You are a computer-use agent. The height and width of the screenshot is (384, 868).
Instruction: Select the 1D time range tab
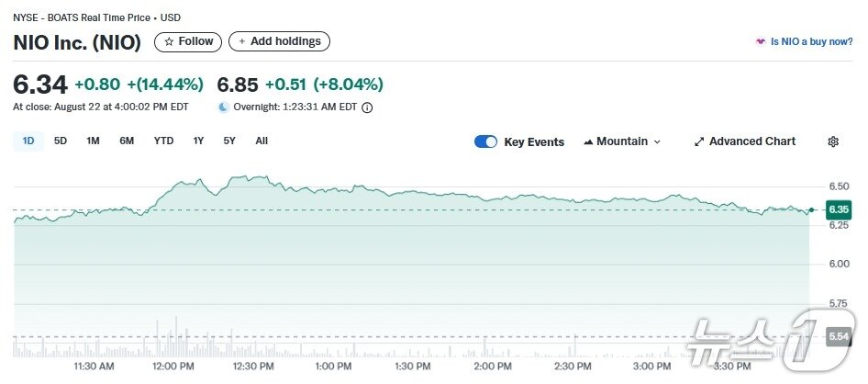coord(28,141)
